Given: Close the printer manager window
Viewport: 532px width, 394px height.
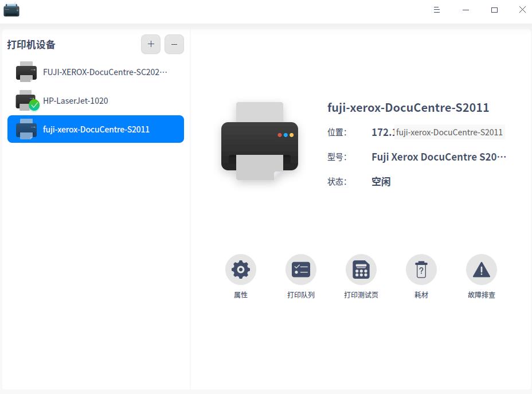Looking at the screenshot, I should click(522, 10).
